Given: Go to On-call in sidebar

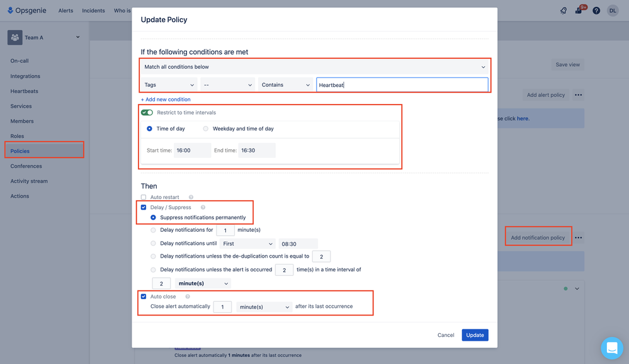Looking at the screenshot, I should pos(20,61).
